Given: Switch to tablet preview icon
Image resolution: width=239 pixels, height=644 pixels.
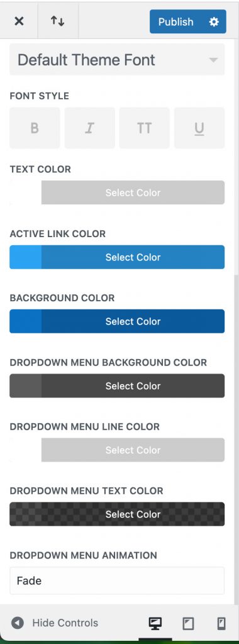Looking at the screenshot, I should [188, 623].
